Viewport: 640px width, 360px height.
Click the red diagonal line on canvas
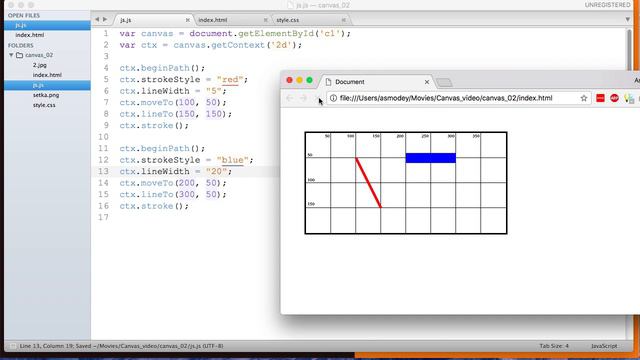coord(368,182)
